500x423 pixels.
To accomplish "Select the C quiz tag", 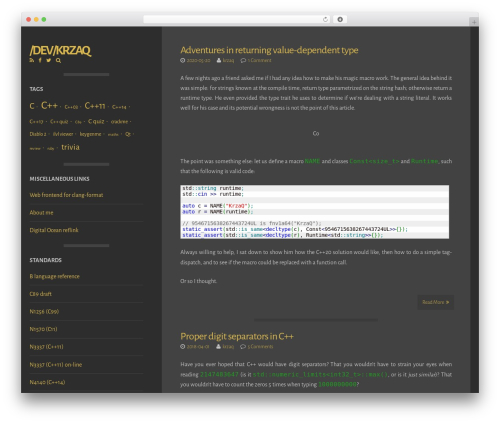I will [96, 121].
